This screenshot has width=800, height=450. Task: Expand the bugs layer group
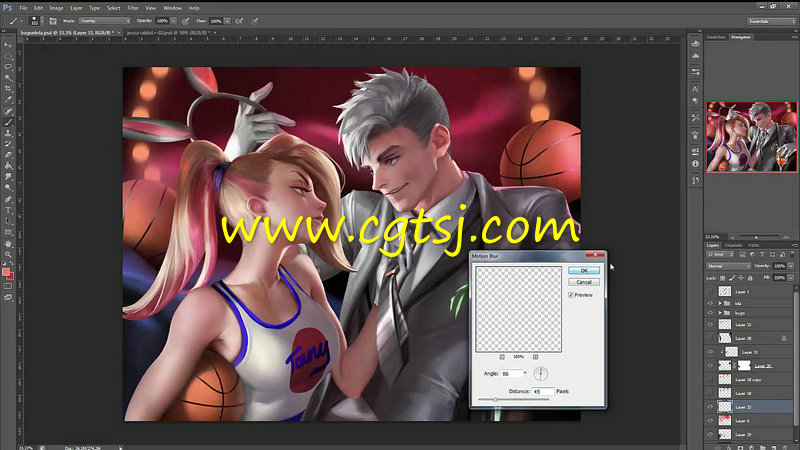click(x=720, y=313)
